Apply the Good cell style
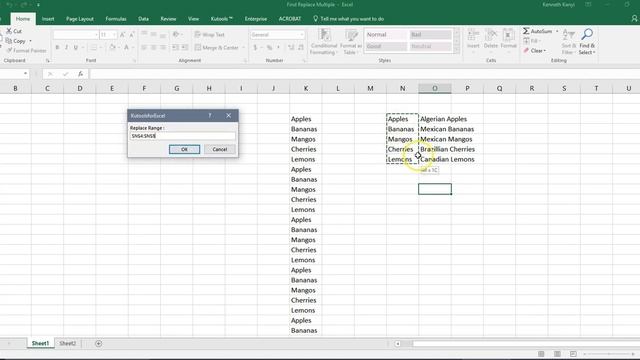The width and height of the screenshot is (640, 360). click(x=386, y=46)
